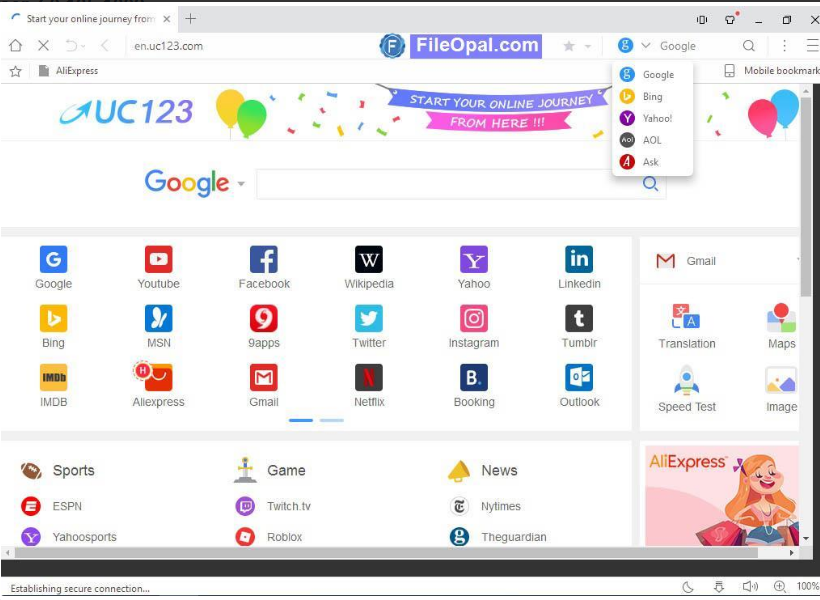Select AOL in the search engine list
Viewport: 820px width, 600px height.
(x=652, y=140)
